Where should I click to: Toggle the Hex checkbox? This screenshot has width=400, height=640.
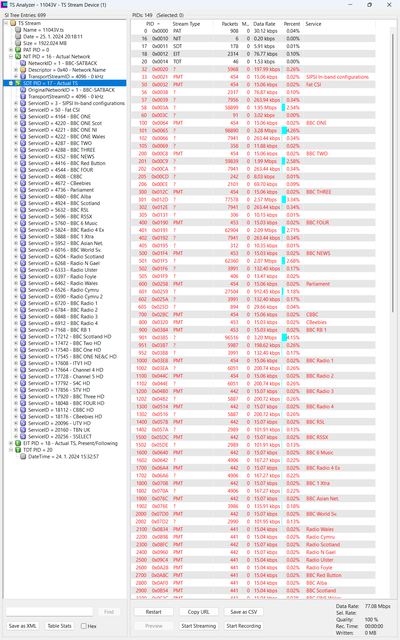pyautogui.click(x=84, y=626)
